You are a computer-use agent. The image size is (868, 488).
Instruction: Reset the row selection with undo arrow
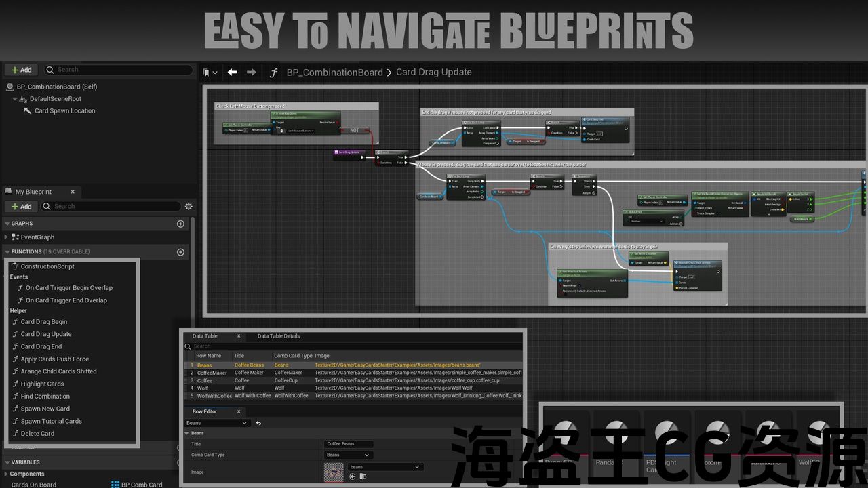click(258, 423)
